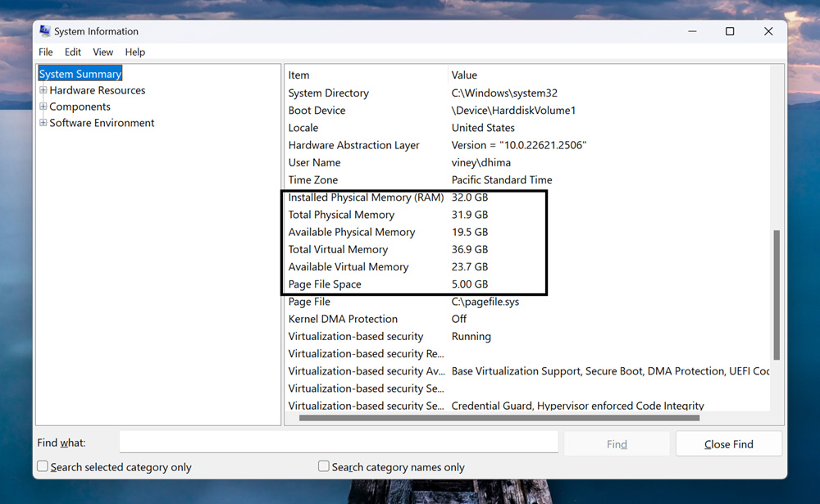Select the System Directory row

coord(527,93)
